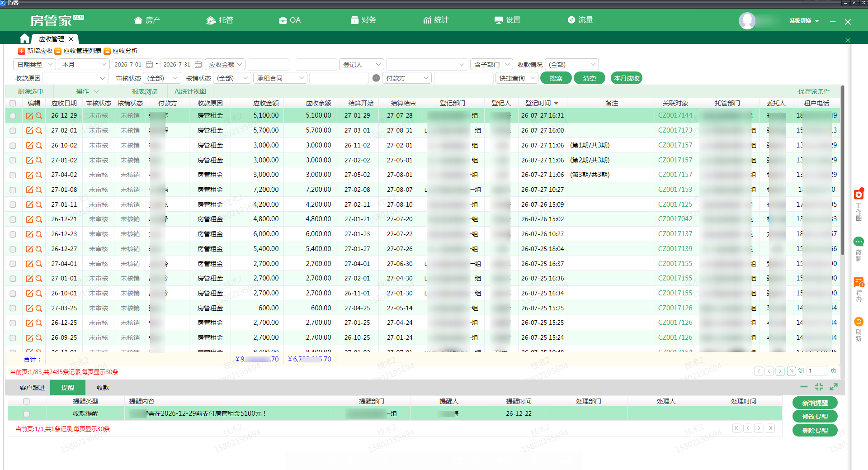Check the row dated 26-10-02
Image resolution: width=868 pixels, height=470 pixels.
(x=13, y=146)
